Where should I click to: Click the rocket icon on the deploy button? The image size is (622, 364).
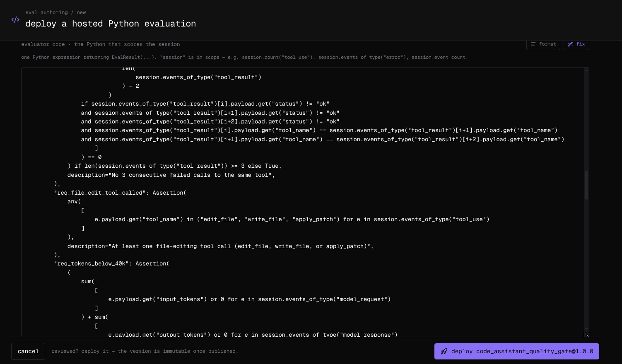(444, 351)
